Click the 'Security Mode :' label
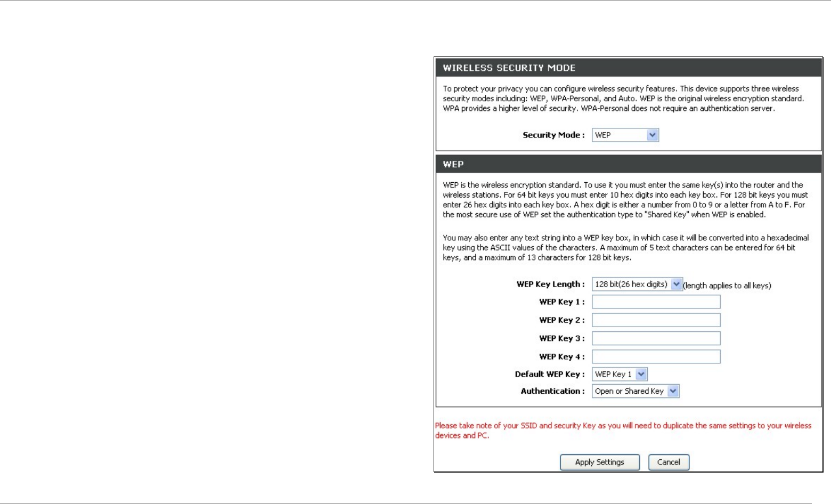This screenshot has height=504, width=831. [553, 135]
